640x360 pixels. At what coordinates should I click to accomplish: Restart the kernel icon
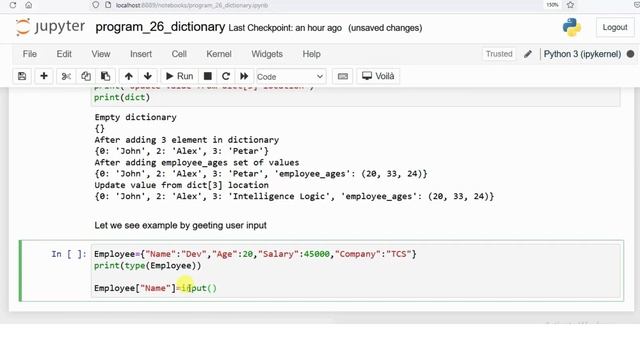click(x=226, y=76)
